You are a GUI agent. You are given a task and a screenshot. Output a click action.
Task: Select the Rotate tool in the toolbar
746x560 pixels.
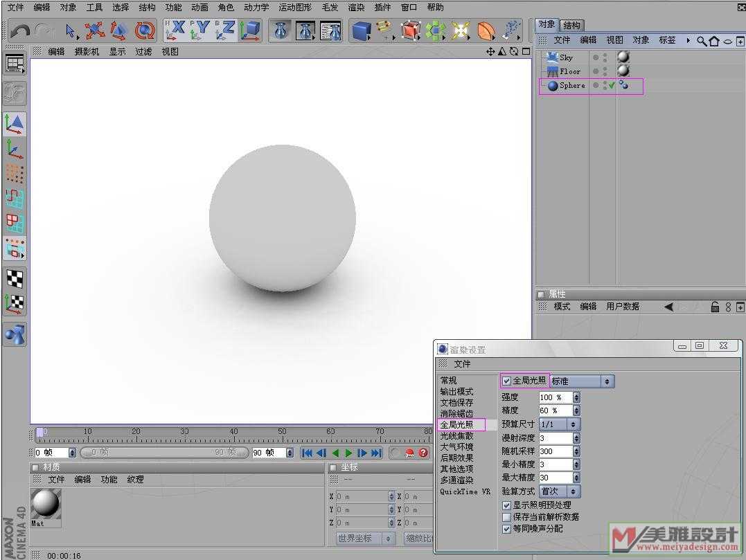tap(144, 30)
